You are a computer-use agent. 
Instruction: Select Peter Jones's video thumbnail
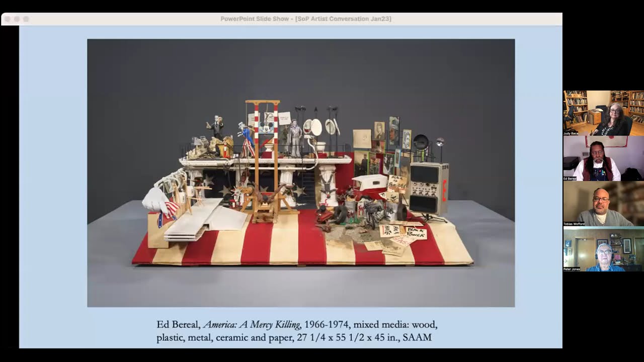(x=603, y=249)
